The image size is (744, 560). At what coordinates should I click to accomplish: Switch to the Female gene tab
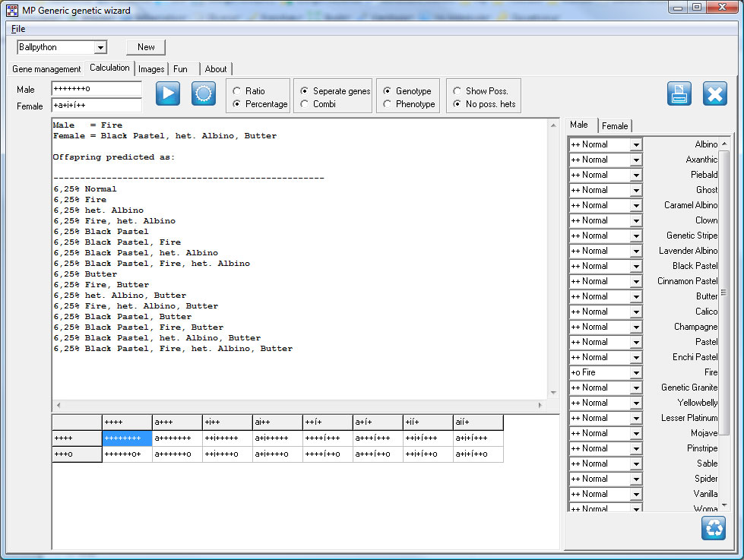click(615, 125)
